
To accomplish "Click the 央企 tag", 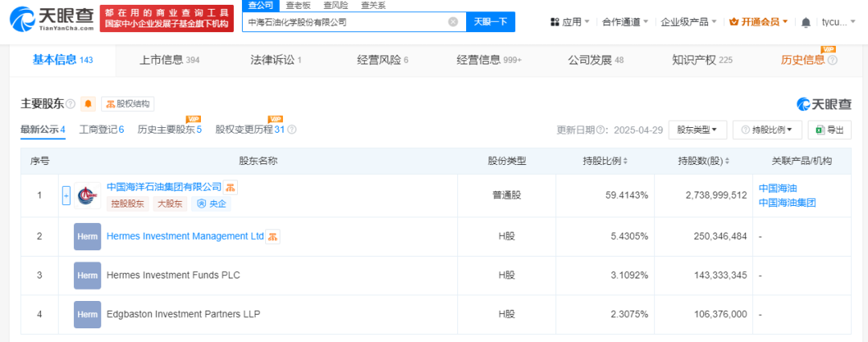I will tap(211, 204).
